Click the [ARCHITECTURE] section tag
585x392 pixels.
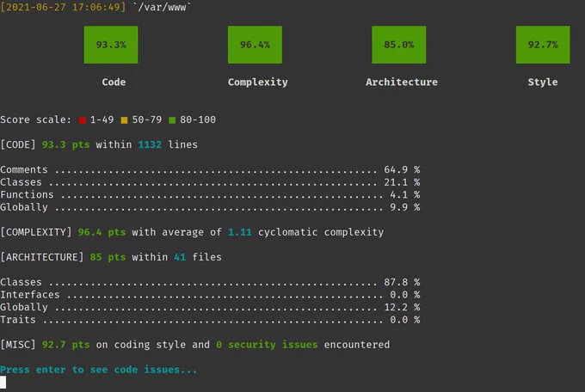(42, 257)
